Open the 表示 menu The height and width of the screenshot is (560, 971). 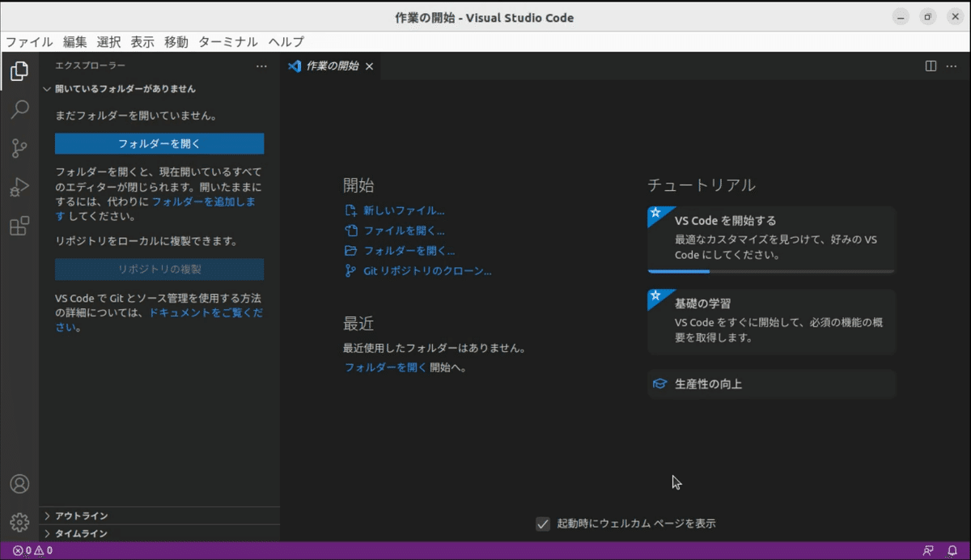coord(142,42)
